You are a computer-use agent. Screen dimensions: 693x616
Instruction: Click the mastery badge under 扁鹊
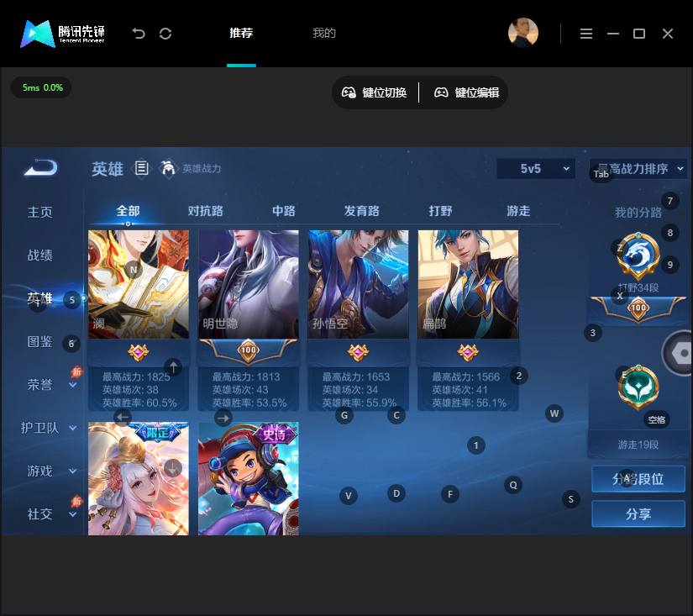(468, 352)
